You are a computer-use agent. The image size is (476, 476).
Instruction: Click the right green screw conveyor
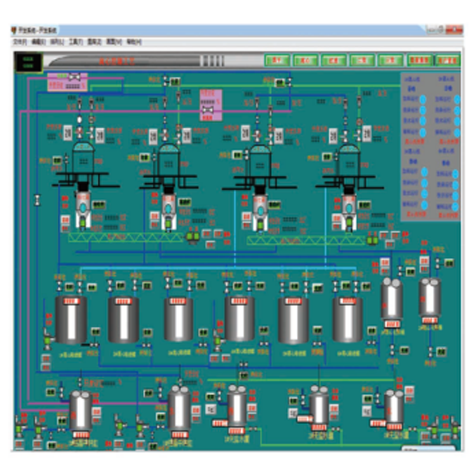click(305, 240)
